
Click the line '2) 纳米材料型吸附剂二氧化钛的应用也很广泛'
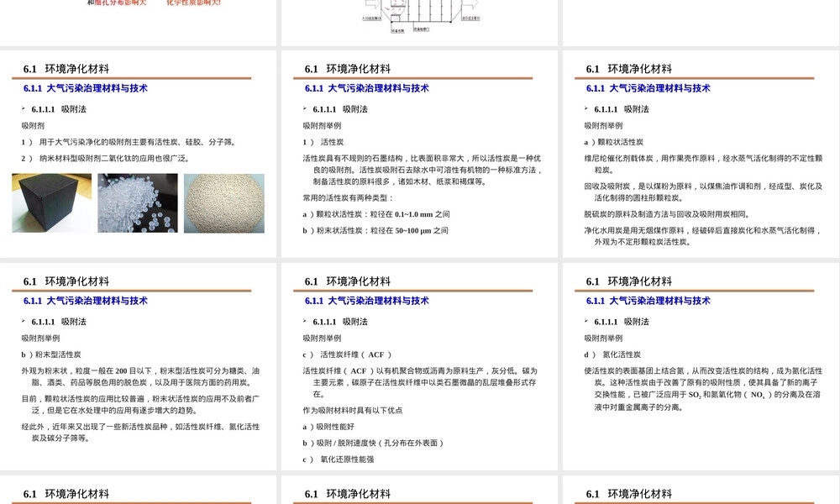pos(106,158)
